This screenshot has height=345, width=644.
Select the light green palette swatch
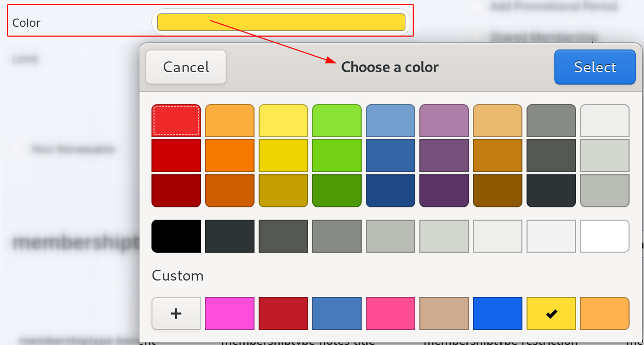[x=337, y=121]
